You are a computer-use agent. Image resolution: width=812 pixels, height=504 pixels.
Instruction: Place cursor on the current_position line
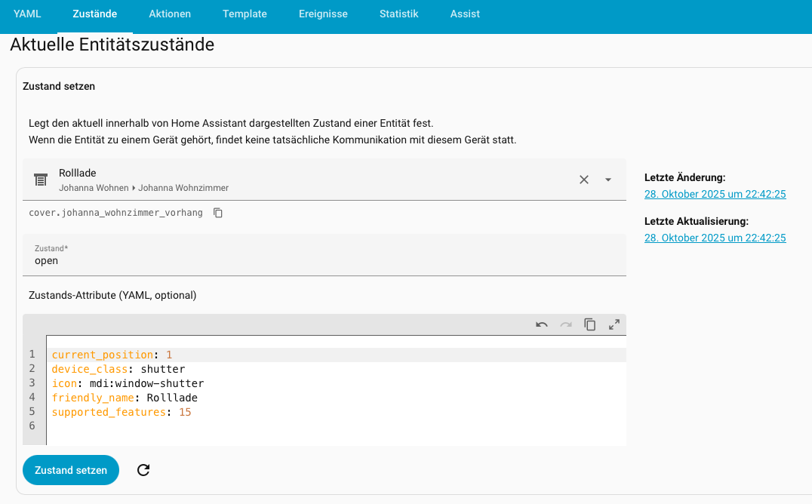[x=302, y=355]
